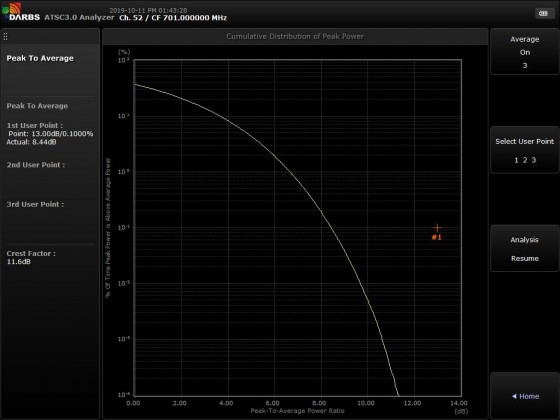Click the orange #1 marker crosshair
Screen dimensions: 560x420
[x=437, y=228]
